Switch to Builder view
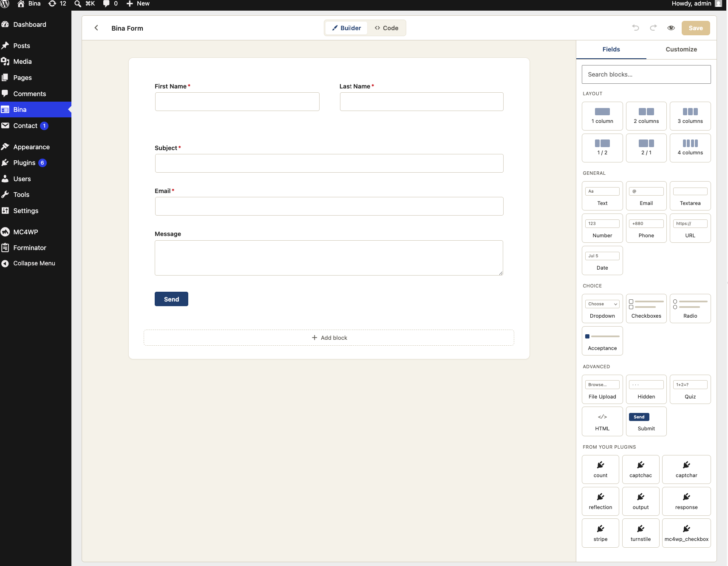Viewport: 728px width, 566px height. click(346, 28)
